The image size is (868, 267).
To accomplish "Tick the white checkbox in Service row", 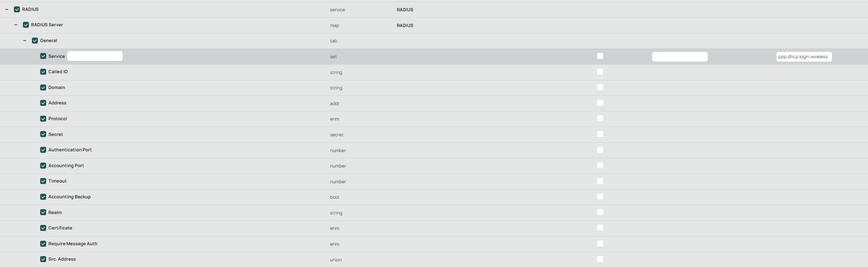I will pyautogui.click(x=600, y=56).
